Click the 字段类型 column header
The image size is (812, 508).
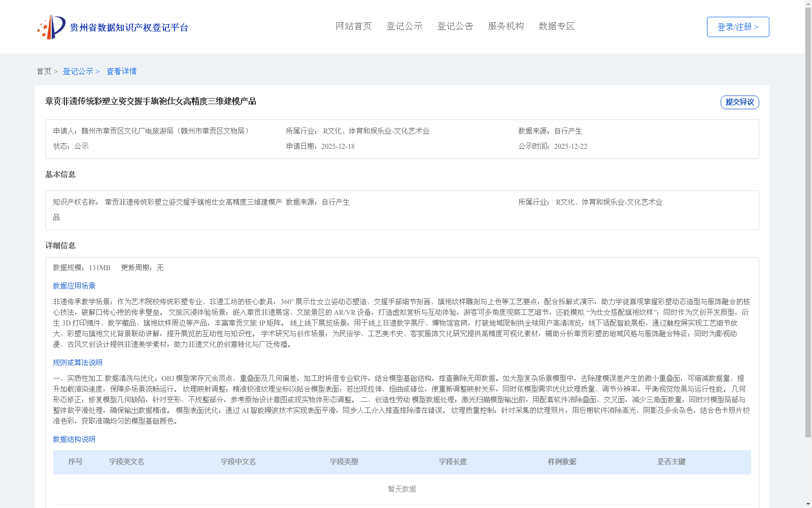pyautogui.click(x=344, y=462)
